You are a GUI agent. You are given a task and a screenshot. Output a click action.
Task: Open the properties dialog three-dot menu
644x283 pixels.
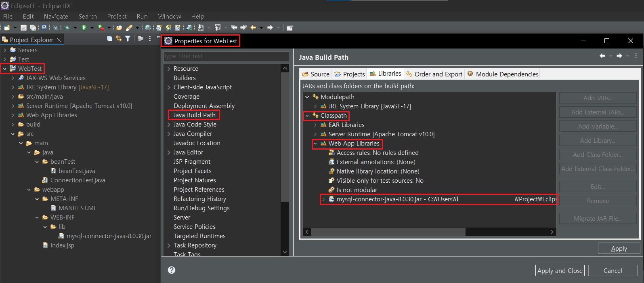click(x=636, y=56)
